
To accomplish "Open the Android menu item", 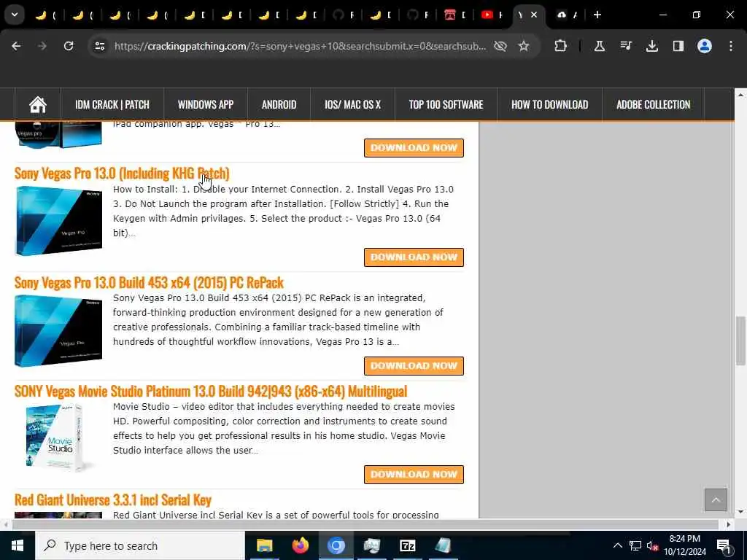I will tap(279, 104).
